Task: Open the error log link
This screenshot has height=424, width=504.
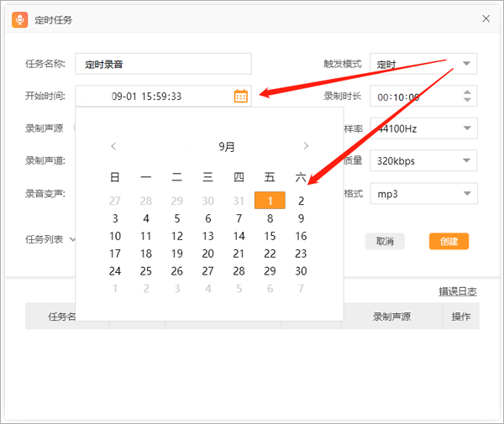Action: pos(457,291)
